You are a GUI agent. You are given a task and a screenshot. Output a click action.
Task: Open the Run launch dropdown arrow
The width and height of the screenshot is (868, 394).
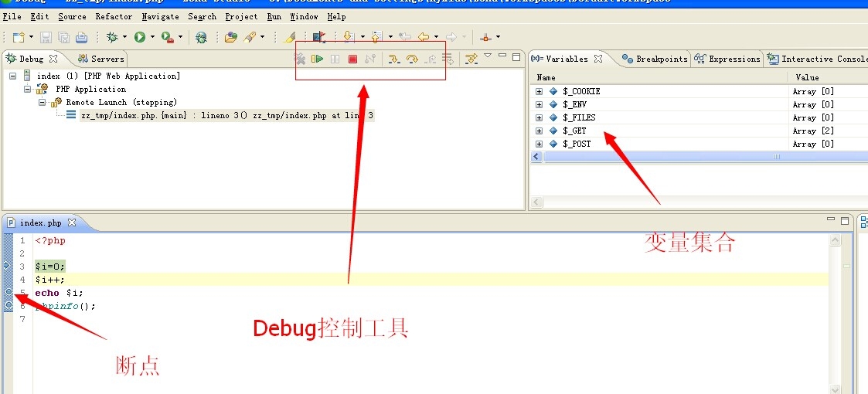[151, 37]
